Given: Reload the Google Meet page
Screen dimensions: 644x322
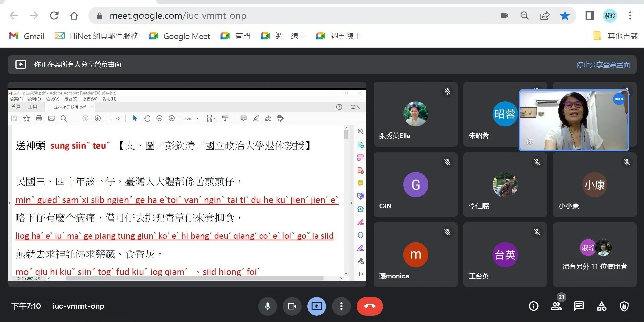Looking at the screenshot, I should pyautogui.click(x=54, y=16).
